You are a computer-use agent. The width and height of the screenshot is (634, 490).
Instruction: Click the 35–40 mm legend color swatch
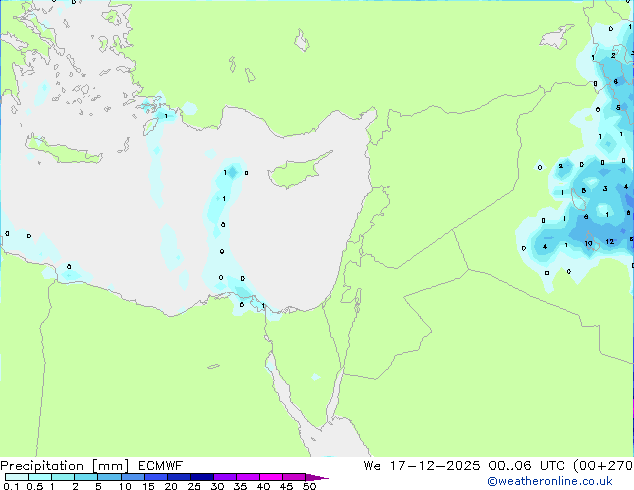247,477
